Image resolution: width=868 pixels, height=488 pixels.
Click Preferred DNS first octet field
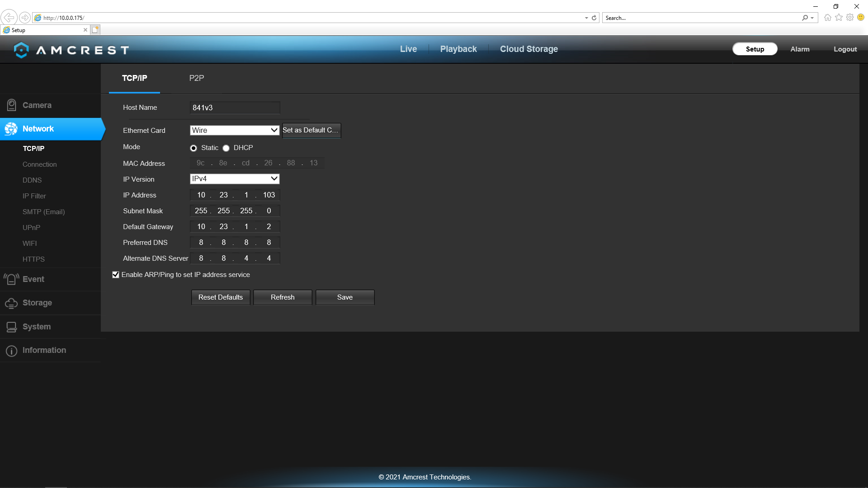(201, 243)
